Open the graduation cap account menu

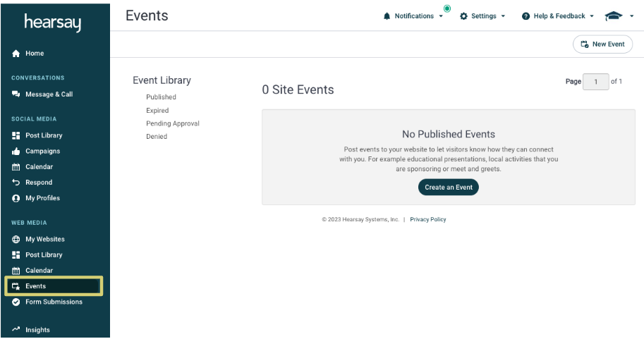pyautogui.click(x=615, y=16)
